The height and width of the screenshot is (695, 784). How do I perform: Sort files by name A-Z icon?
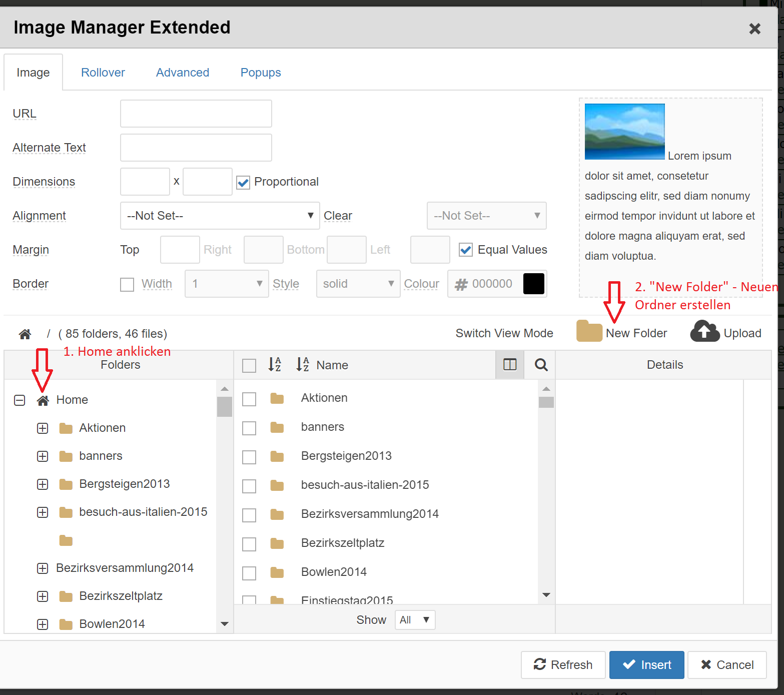click(x=303, y=365)
